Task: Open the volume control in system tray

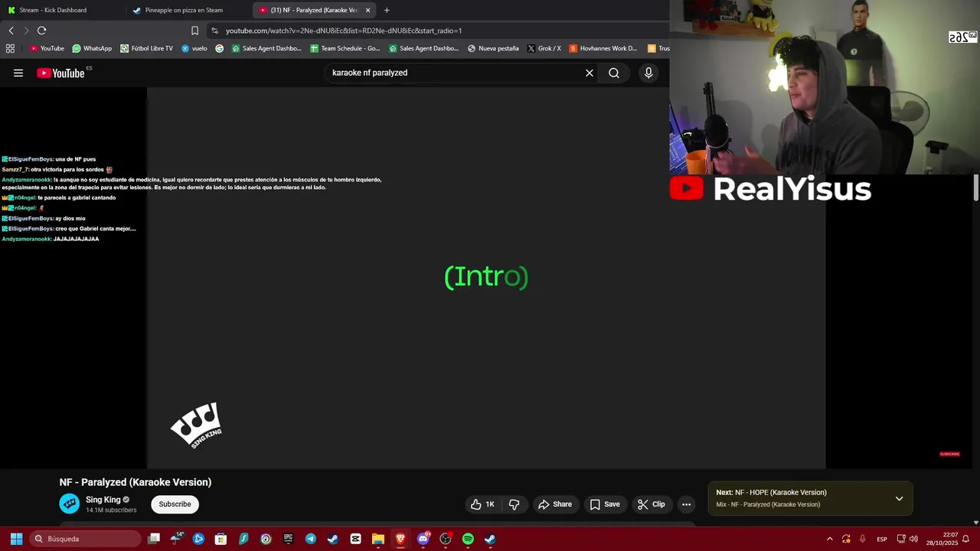Action: [x=913, y=539]
